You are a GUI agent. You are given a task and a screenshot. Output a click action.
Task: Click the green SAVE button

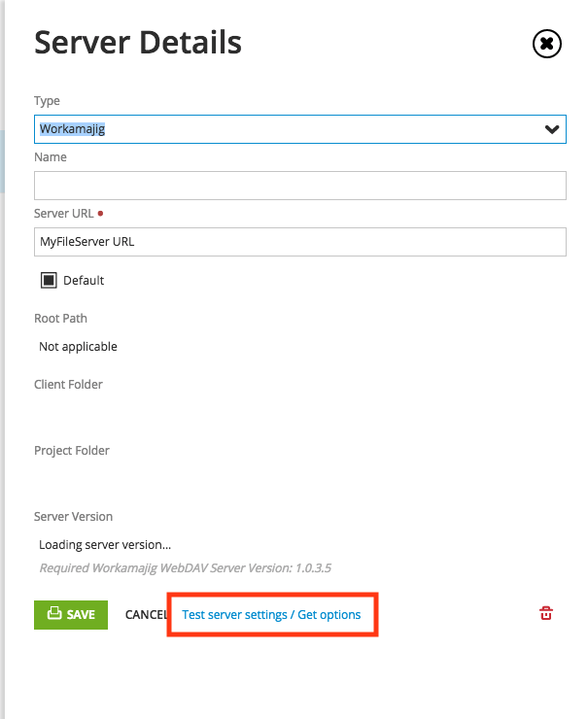pos(71,615)
